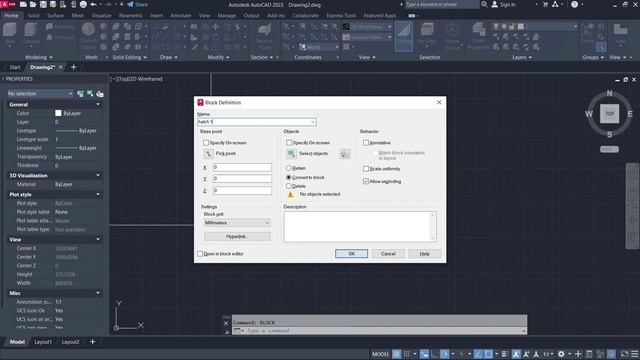This screenshot has width=640, height=360.
Task: Click Sign In in title bar
Action: click(x=503, y=4)
